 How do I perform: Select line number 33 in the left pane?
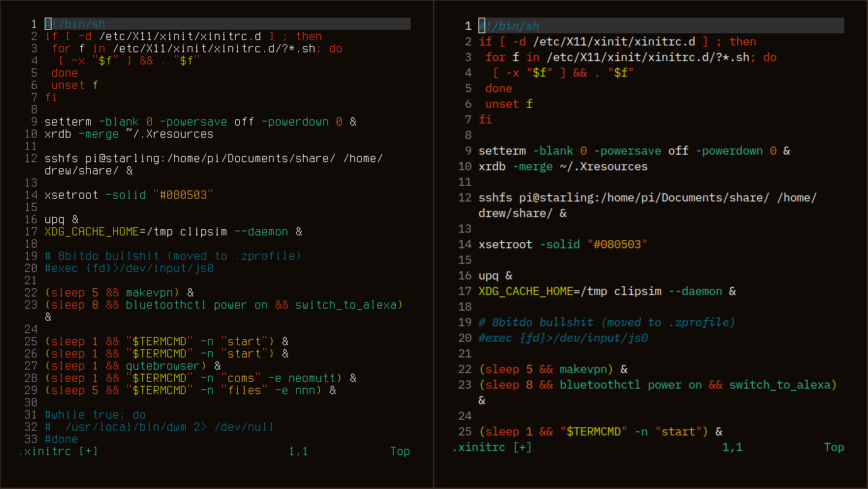point(30,439)
